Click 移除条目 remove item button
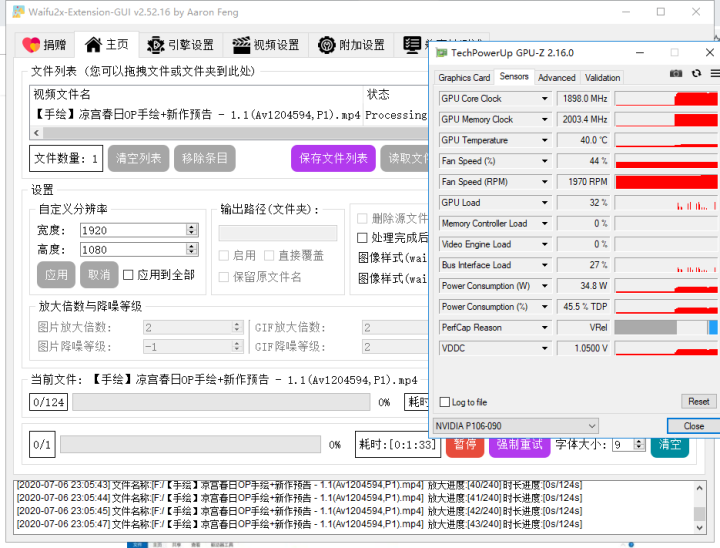The image size is (720, 548). point(205,158)
